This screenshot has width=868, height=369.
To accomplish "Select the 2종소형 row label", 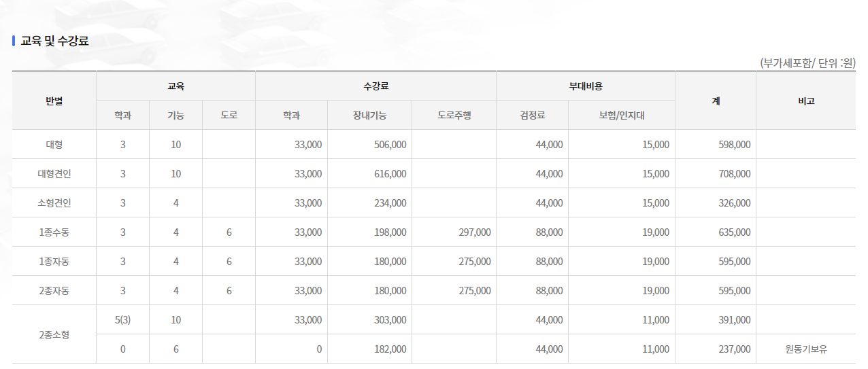I will pos(54,334).
